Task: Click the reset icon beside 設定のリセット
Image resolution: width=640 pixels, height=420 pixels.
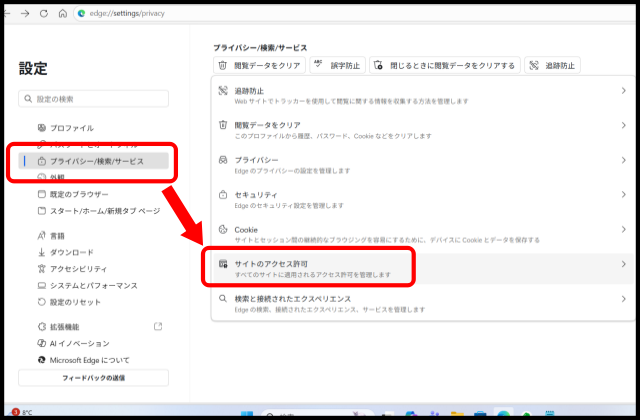Action: [x=42, y=302]
